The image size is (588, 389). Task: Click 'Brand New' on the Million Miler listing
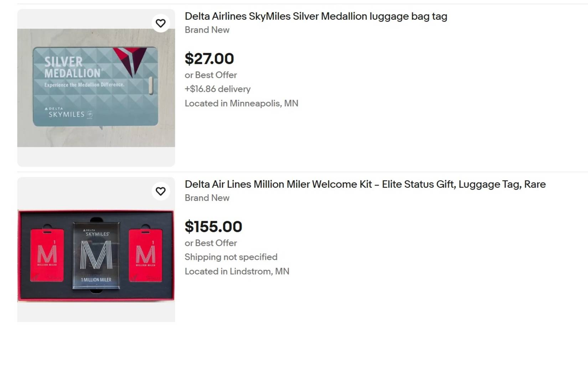207,198
